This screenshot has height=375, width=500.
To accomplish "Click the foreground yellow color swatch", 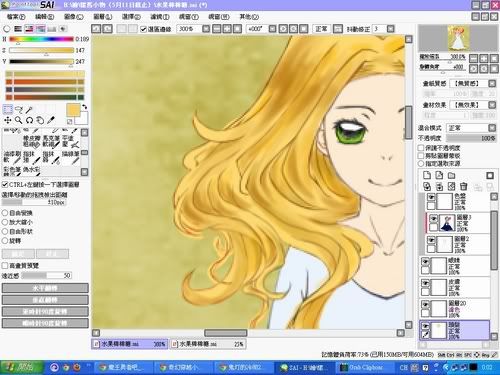I will (x=73, y=110).
